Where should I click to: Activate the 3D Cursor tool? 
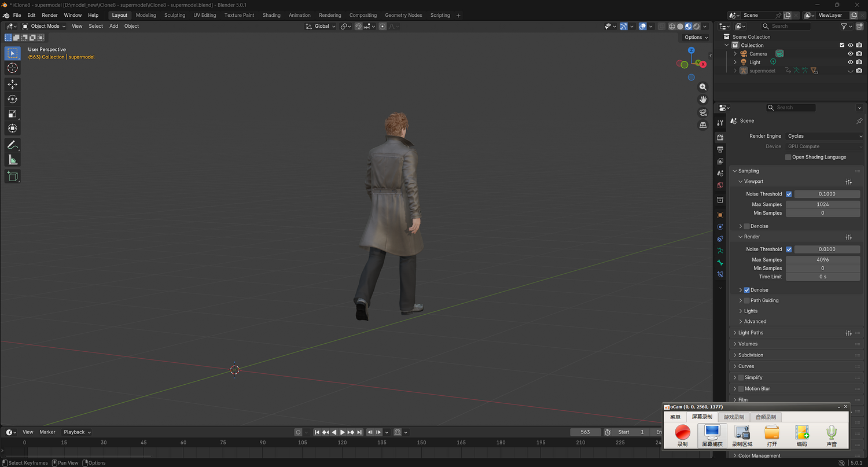coord(12,68)
